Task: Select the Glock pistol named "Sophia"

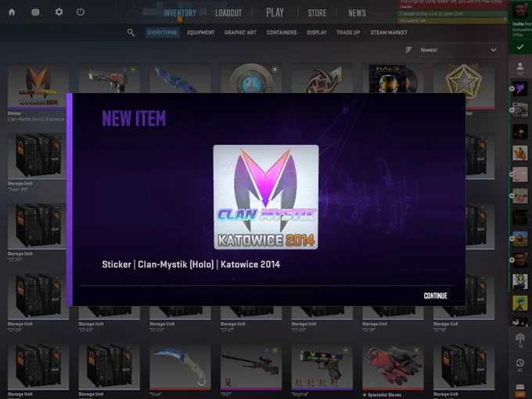Action: click(322, 367)
